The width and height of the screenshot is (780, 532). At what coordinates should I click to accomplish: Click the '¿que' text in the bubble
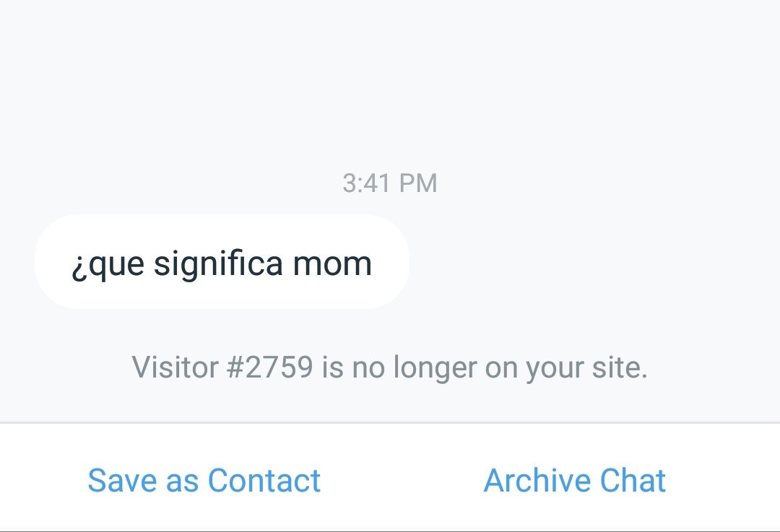(108, 264)
